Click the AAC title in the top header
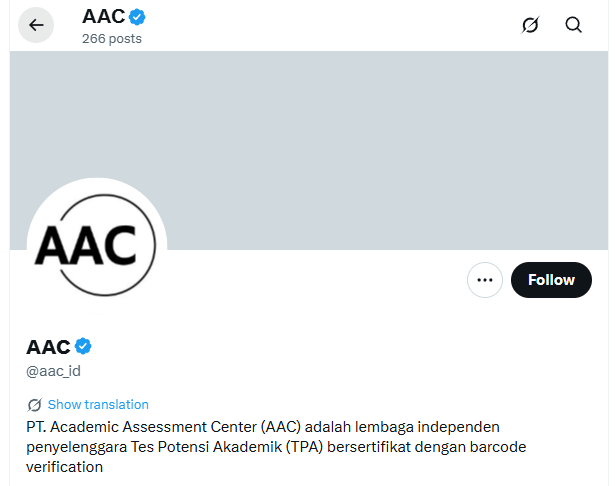The height and width of the screenshot is (486, 615). click(x=103, y=17)
